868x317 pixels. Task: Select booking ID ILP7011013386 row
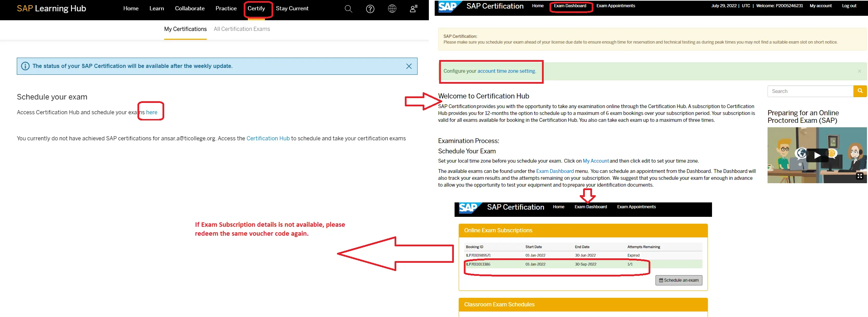pyautogui.click(x=583, y=264)
